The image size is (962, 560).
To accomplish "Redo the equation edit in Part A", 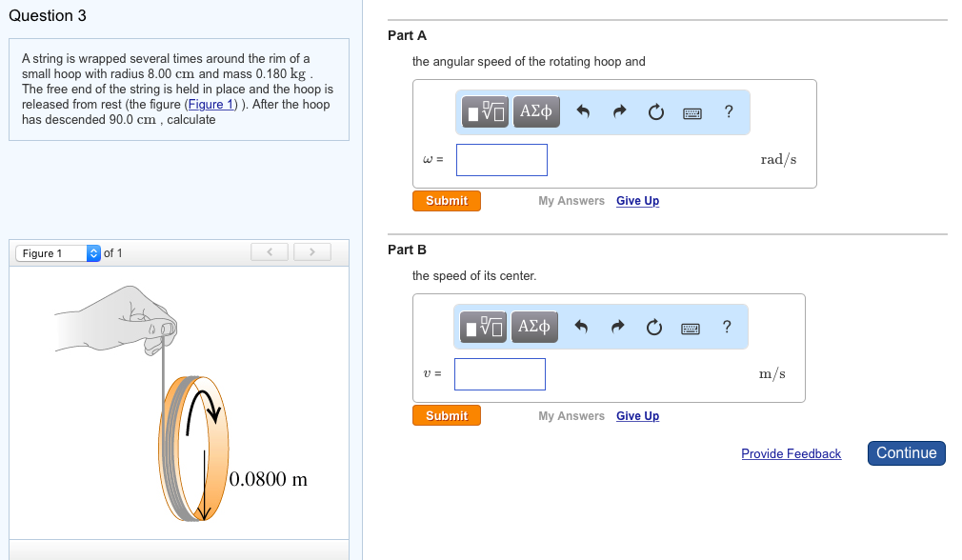I will 618,111.
